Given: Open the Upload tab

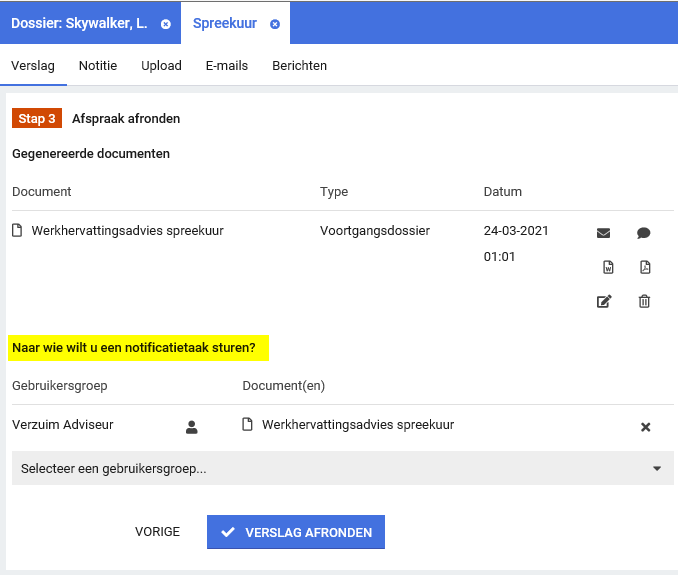Looking at the screenshot, I should (161, 66).
